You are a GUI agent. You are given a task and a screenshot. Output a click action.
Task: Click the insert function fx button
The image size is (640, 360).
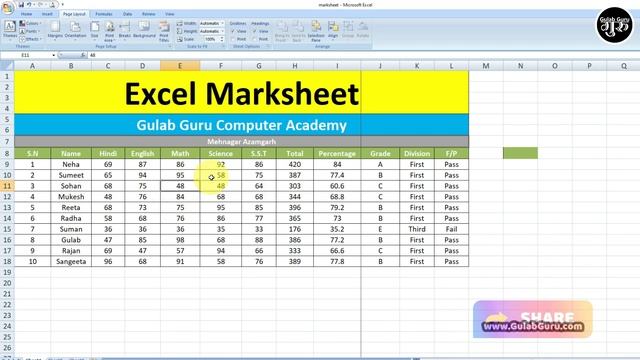(x=82, y=55)
